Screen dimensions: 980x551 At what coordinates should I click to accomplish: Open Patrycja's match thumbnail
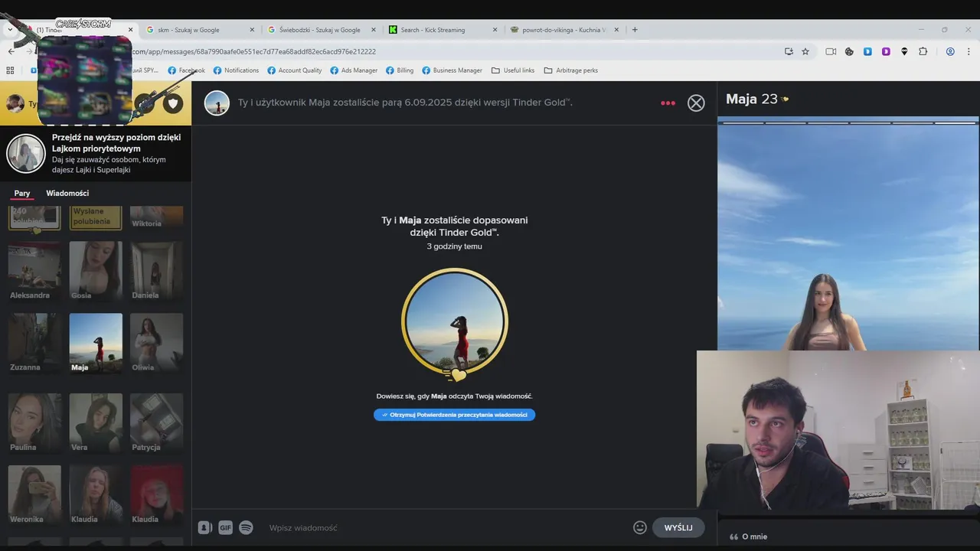[156, 422]
